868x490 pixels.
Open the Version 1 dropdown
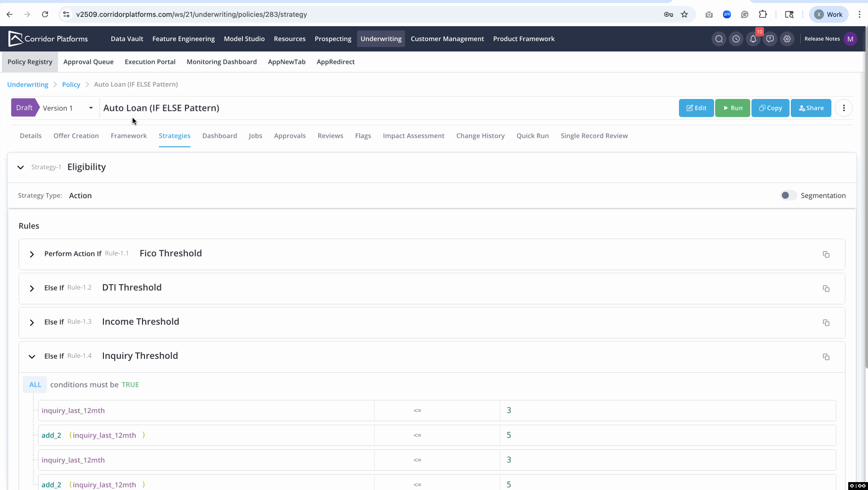click(68, 108)
